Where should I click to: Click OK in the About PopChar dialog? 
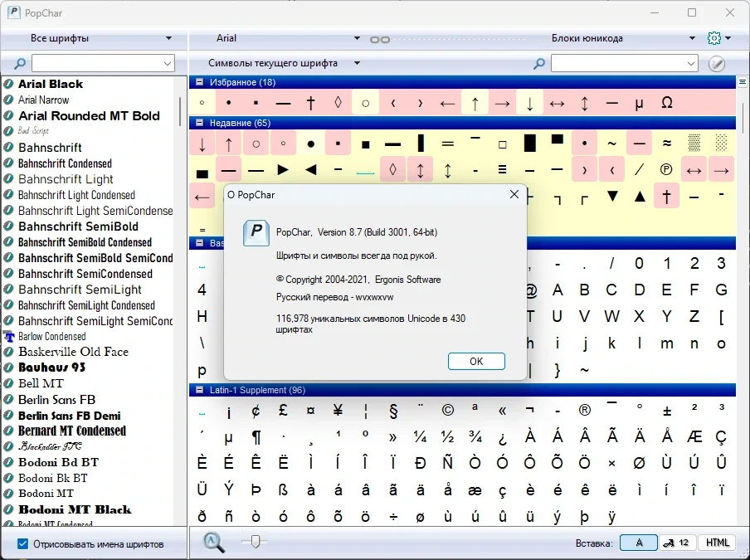point(476,362)
